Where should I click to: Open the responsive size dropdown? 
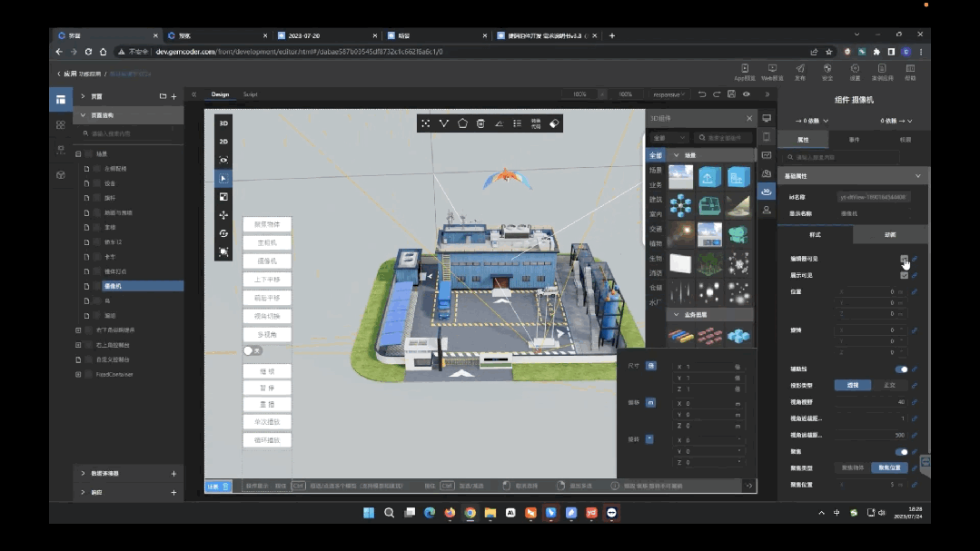point(668,95)
